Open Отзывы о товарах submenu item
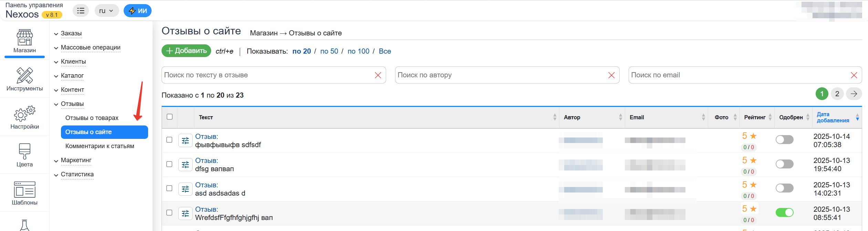The image size is (868, 231). (x=92, y=118)
